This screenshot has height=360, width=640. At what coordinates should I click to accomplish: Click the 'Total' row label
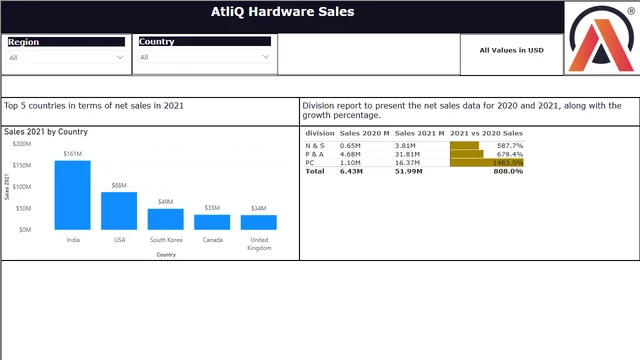tap(315, 171)
